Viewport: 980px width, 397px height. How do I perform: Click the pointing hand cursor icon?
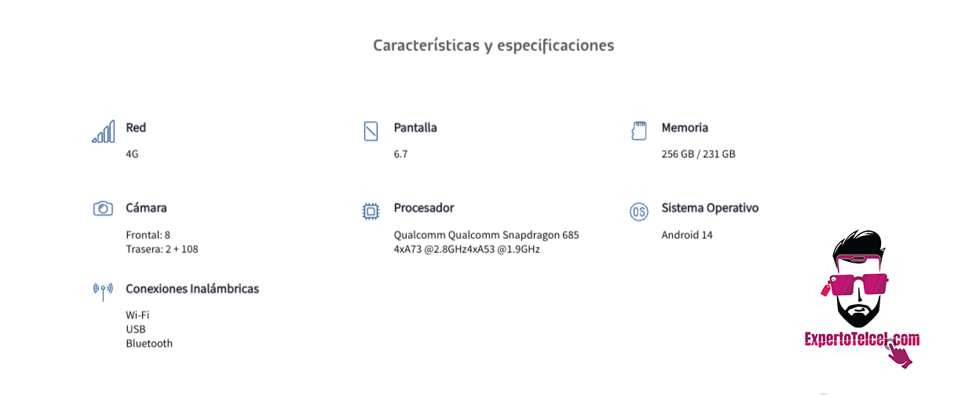[x=899, y=354]
